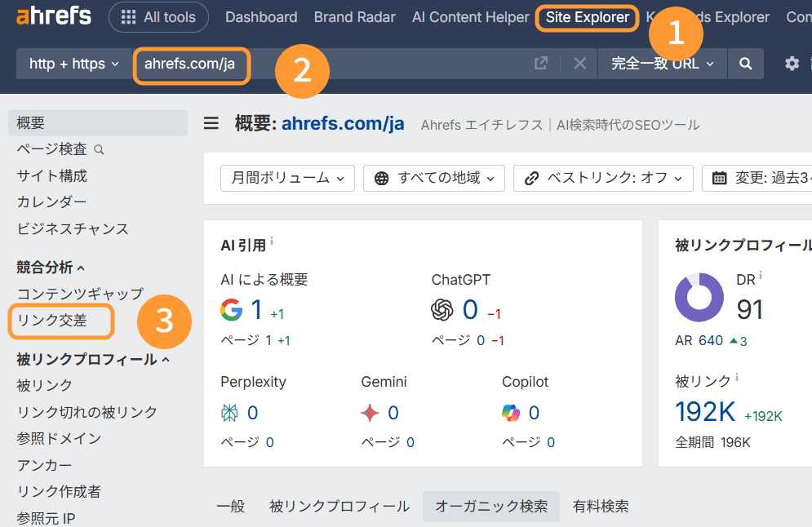This screenshot has height=527, width=812.
Task: Open the http + https protocol dropdown
Action: 73,64
